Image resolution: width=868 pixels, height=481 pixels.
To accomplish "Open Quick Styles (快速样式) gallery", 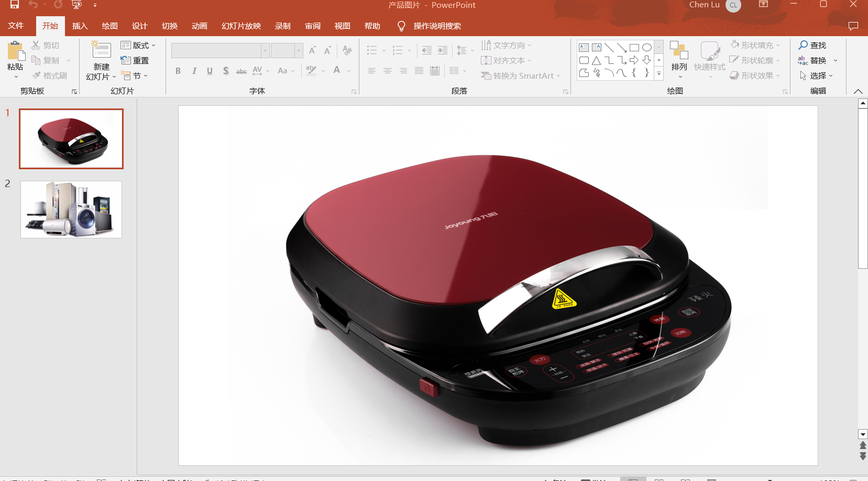I will click(709, 60).
